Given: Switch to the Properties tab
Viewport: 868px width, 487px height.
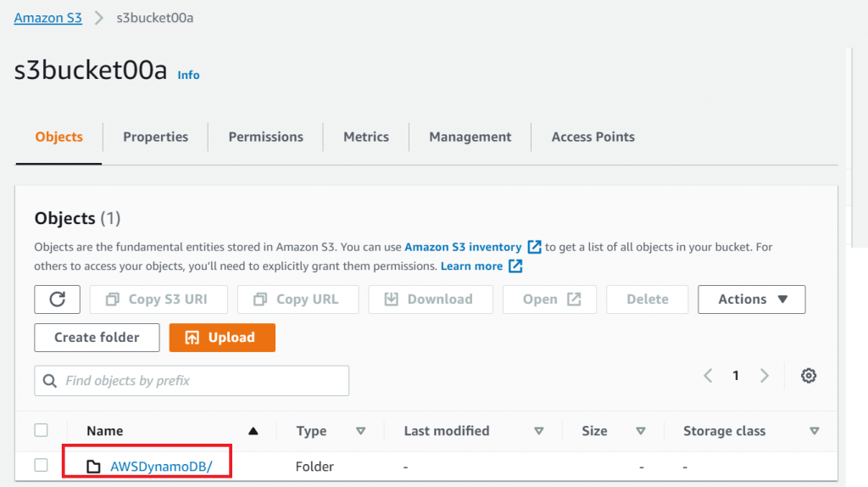Looking at the screenshot, I should click(x=155, y=137).
